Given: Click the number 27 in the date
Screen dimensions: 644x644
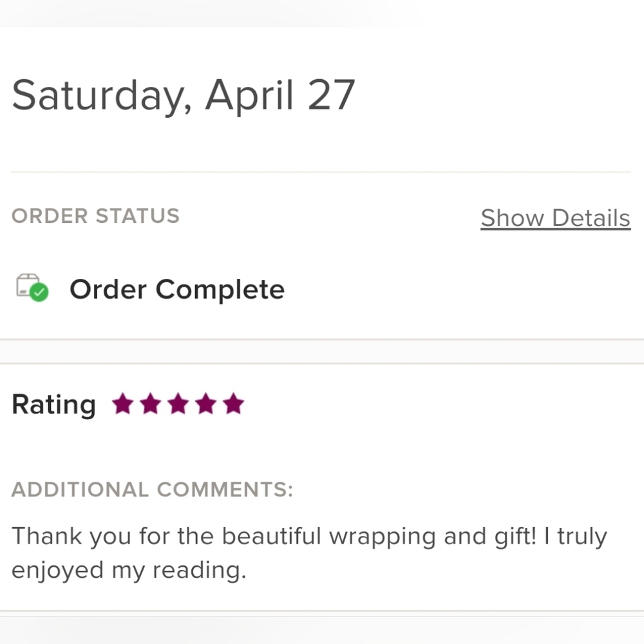Looking at the screenshot, I should coord(331,95).
